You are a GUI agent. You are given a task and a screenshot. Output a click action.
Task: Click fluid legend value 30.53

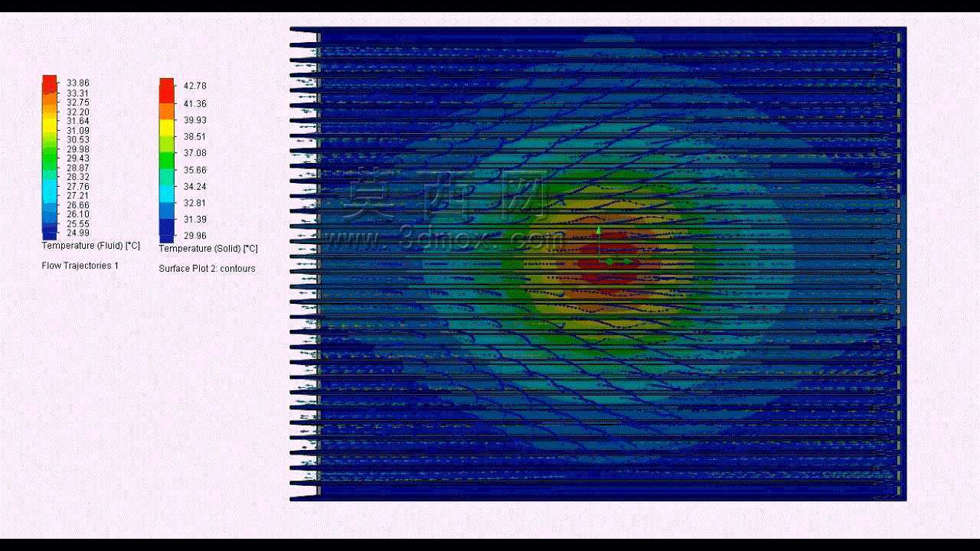(78, 140)
